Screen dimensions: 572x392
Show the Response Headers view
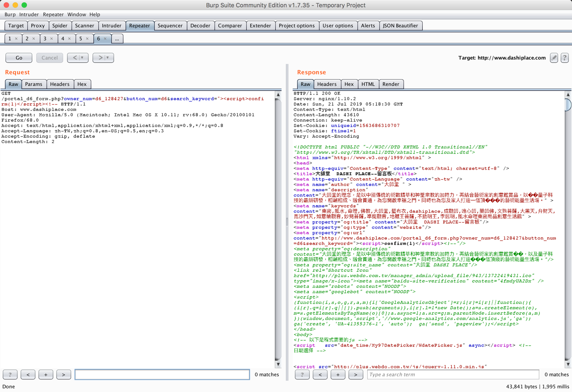327,84
